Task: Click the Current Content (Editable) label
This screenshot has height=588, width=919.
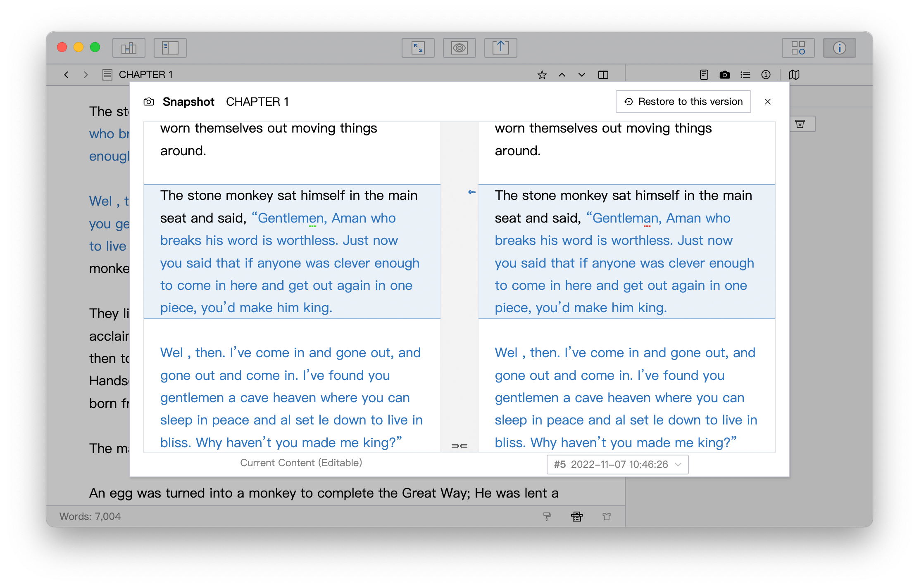Action: 301,463
